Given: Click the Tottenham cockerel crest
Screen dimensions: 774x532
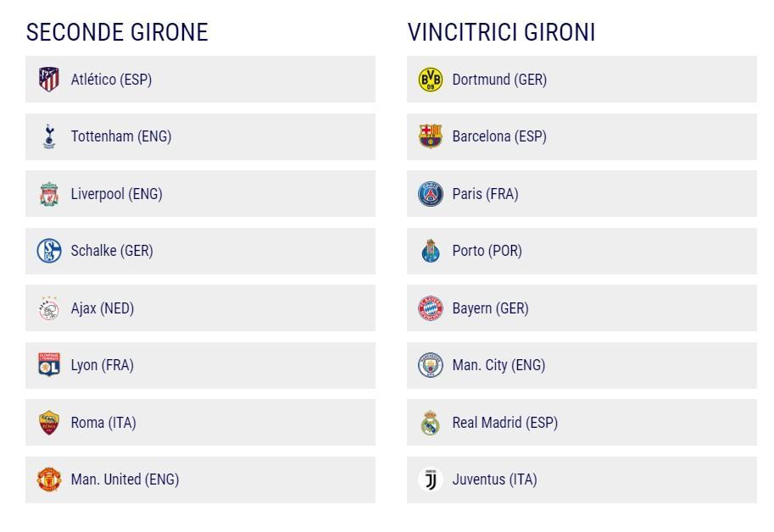Looking at the screenshot, I should pos(49,136).
